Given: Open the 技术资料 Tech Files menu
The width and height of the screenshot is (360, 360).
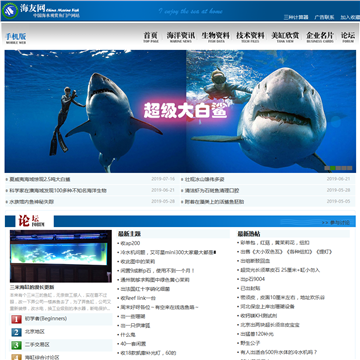Looking at the screenshot, I should click(x=250, y=37).
